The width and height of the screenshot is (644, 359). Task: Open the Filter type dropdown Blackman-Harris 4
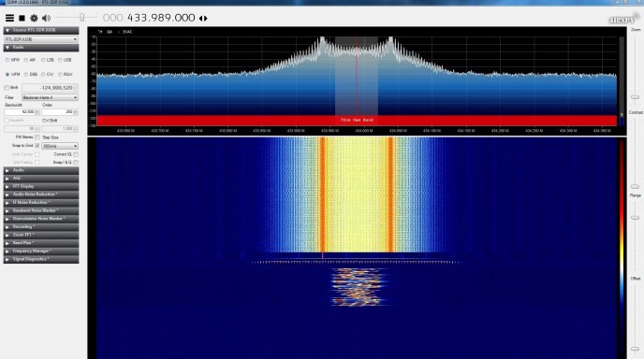tap(50, 97)
